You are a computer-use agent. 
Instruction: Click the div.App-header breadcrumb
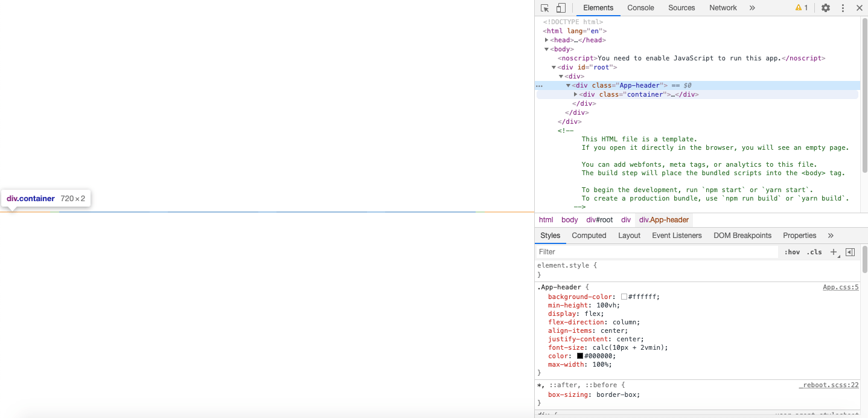664,220
